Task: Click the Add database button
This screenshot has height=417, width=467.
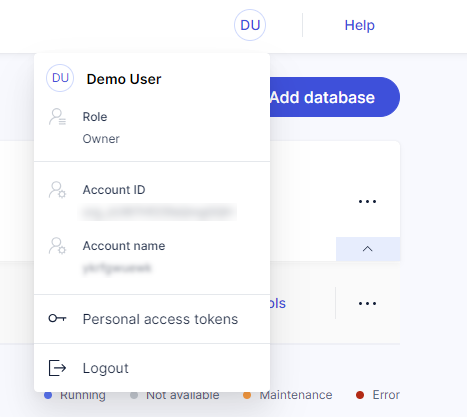Action: click(x=334, y=97)
